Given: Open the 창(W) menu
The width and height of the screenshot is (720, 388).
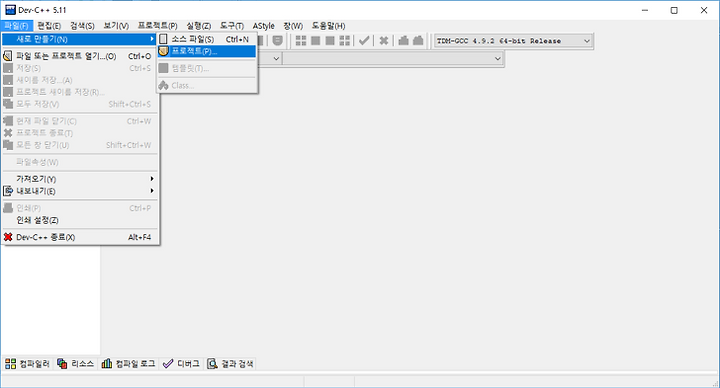Looking at the screenshot, I should click(x=293, y=26).
